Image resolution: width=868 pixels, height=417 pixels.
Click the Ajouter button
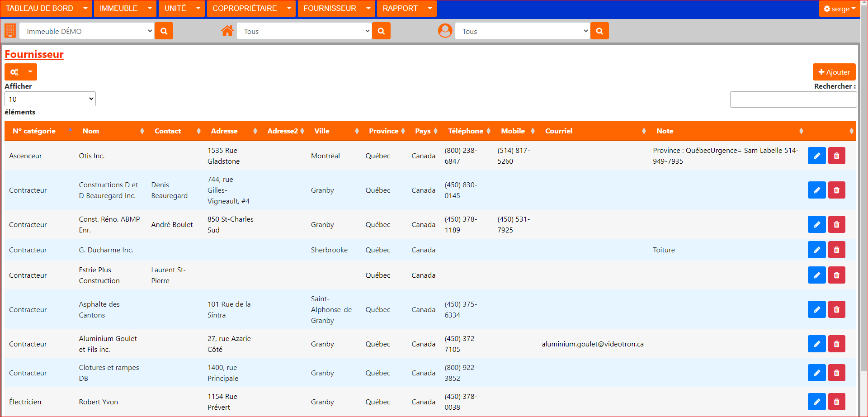[x=834, y=72]
